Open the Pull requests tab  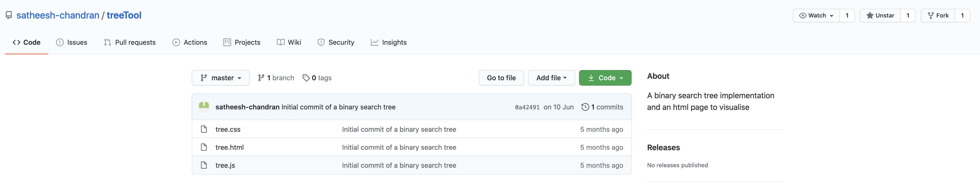tap(130, 42)
